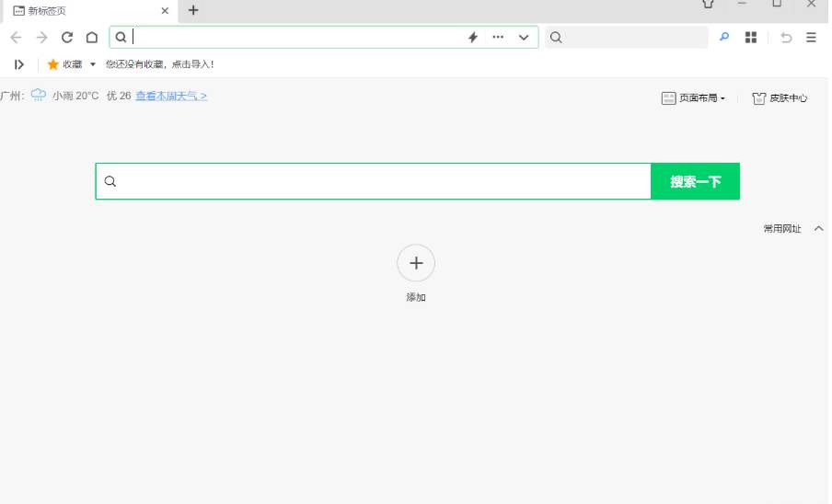Open the three-dot more options in address bar

click(498, 38)
